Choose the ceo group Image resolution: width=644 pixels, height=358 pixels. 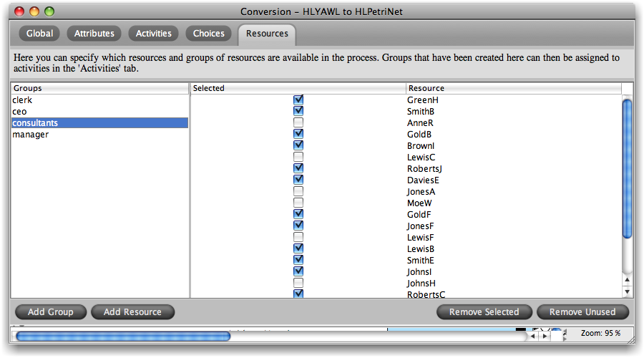pos(20,112)
